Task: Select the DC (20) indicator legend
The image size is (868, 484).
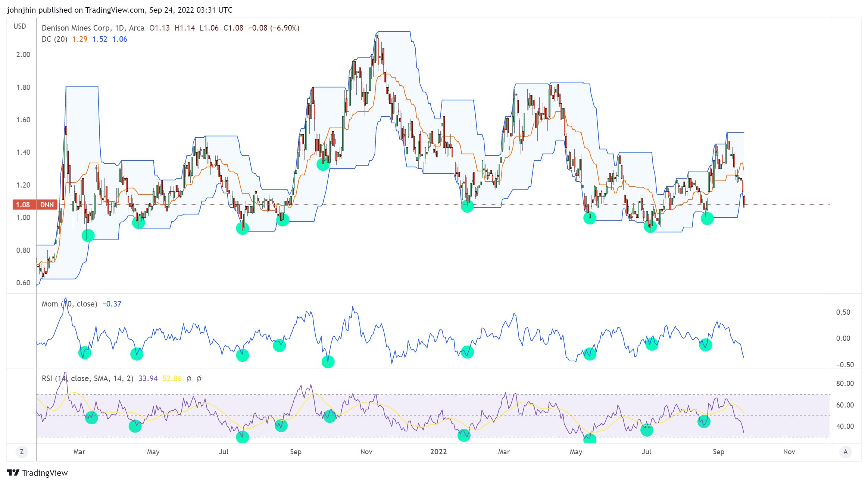Action: [x=54, y=39]
